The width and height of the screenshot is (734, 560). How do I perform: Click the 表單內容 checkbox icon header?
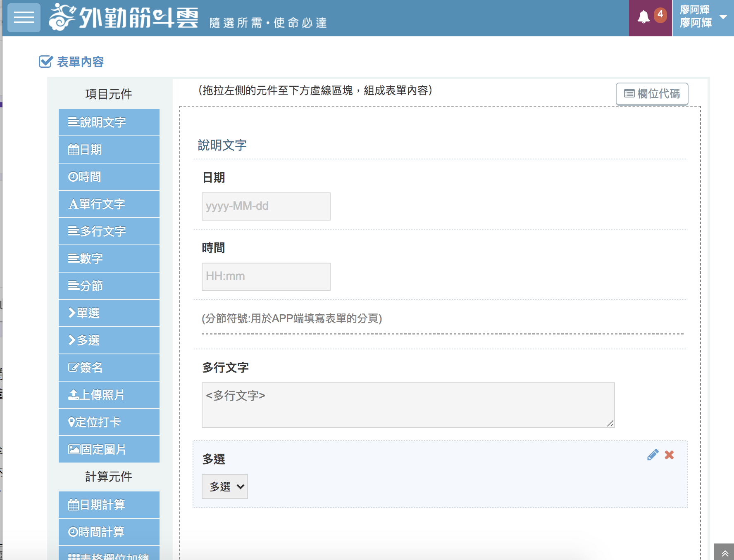click(45, 61)
